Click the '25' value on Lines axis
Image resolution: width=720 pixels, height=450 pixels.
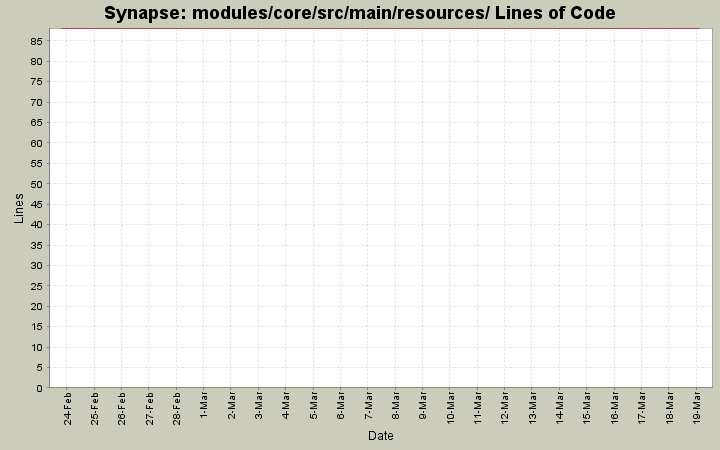[37, 286]
